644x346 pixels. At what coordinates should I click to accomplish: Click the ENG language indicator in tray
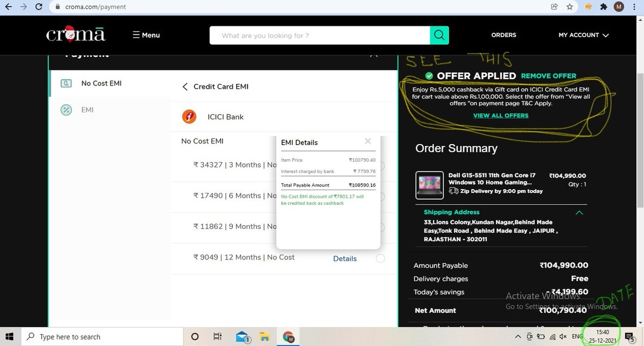pos(577,336)
